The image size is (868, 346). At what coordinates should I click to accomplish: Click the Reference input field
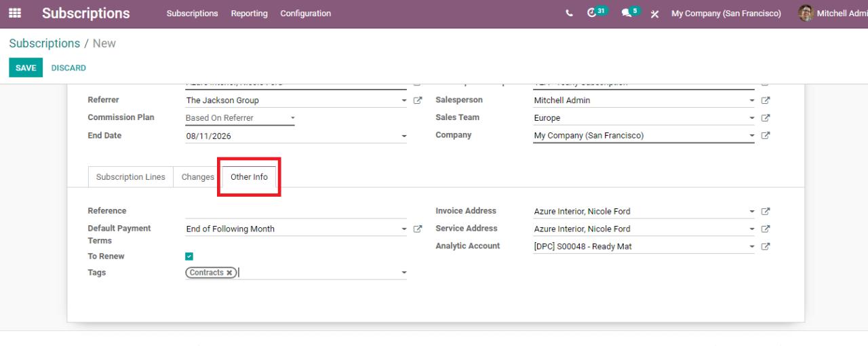pos(296,211)
